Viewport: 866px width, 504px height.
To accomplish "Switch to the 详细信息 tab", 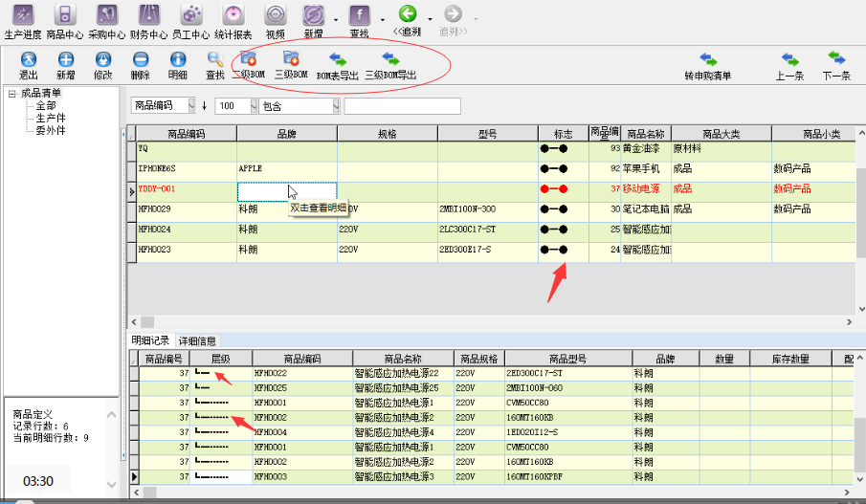I will pyautogui.click(x=197, y=341).
